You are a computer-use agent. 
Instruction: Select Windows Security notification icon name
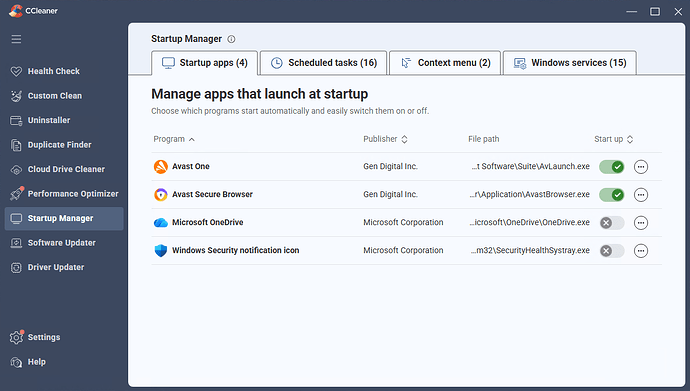[x=235, y=251]
